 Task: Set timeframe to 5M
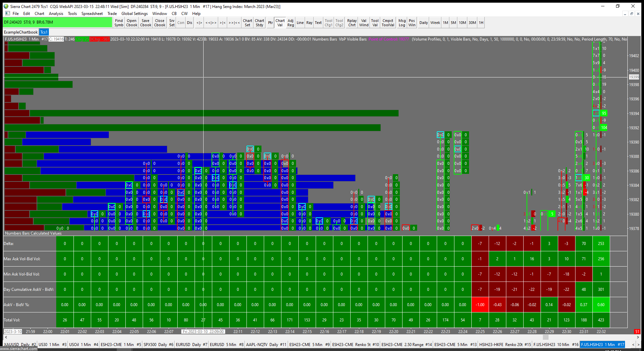pos(453,23)
